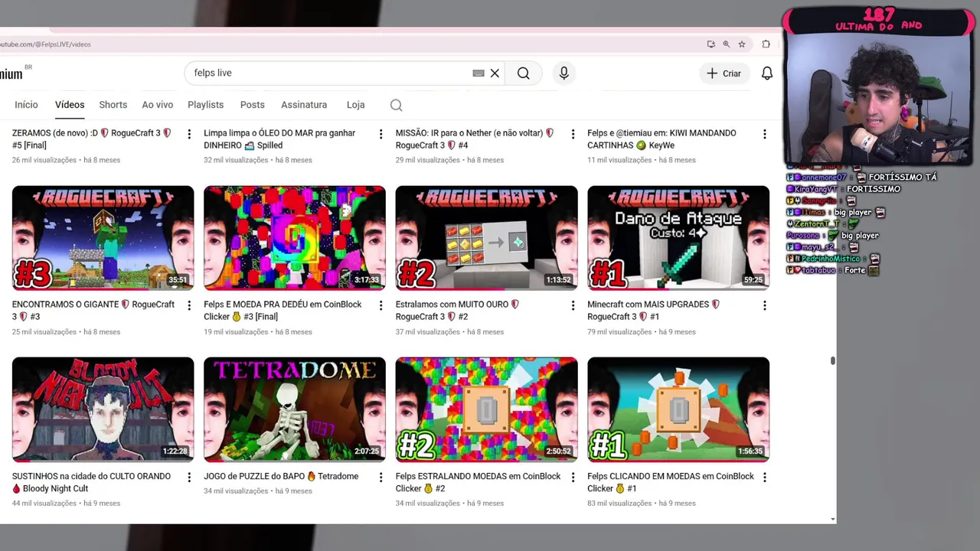This screenshot has height=551, width=980.
Task: Open options menu for Minecraft com MAIS UPGRADES video
Action: click(x=764, y=305)
